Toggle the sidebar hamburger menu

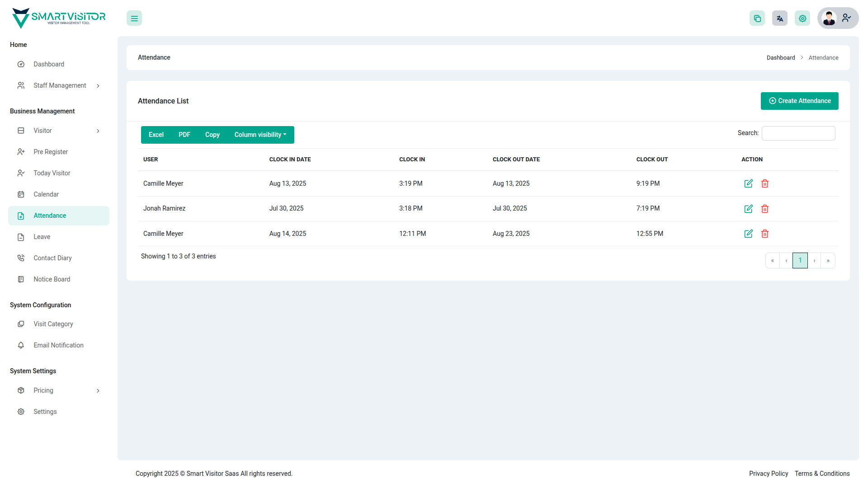click(134, 19)
